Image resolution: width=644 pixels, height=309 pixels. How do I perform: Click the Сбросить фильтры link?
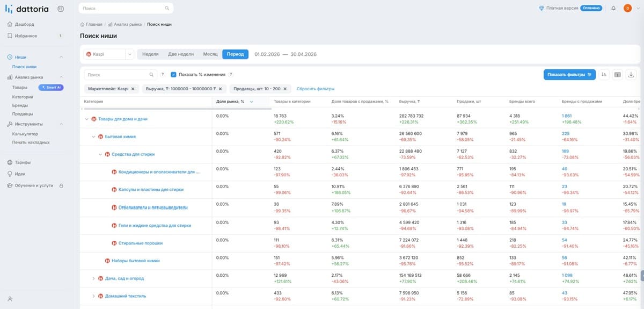(x=316, y=89)
